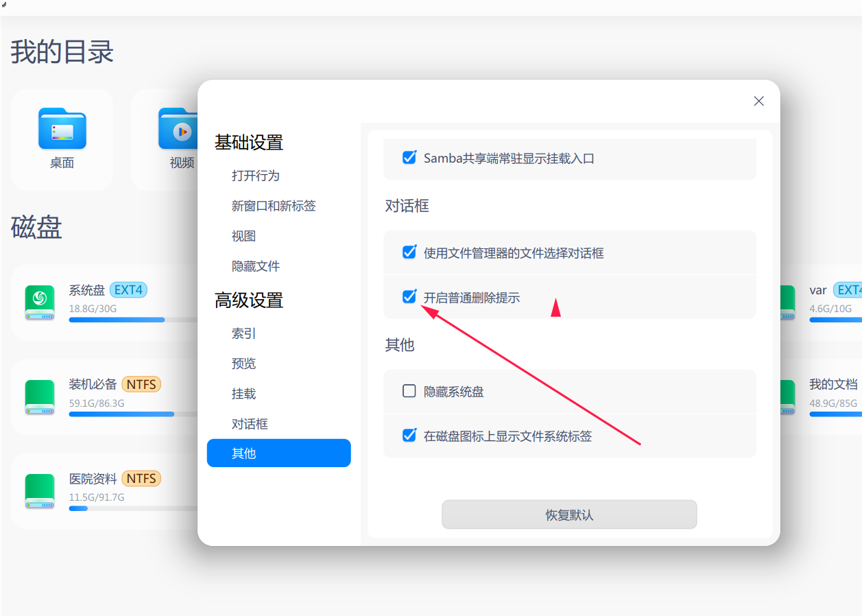Go to 新窗口和新标签 settings section

[274, 206]
